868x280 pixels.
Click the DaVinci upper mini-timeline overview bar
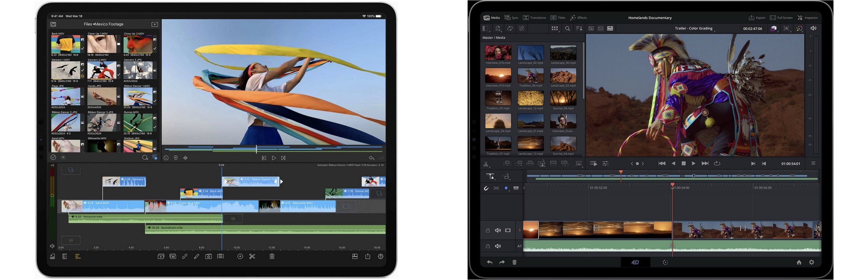(672, 177)
